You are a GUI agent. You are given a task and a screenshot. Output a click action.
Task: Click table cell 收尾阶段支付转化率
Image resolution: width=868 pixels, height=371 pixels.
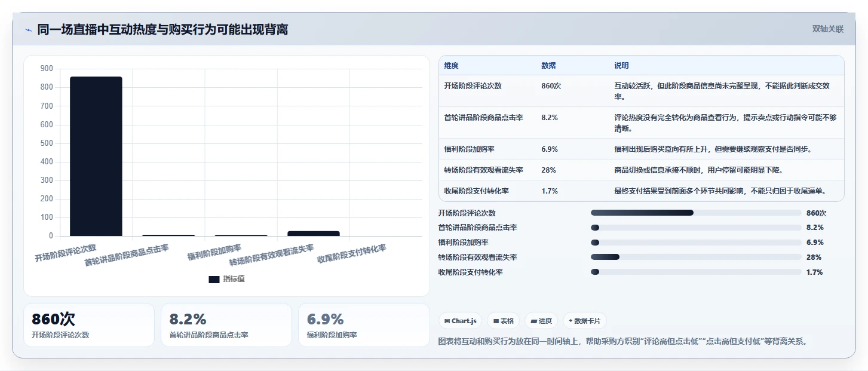point(477,191)
